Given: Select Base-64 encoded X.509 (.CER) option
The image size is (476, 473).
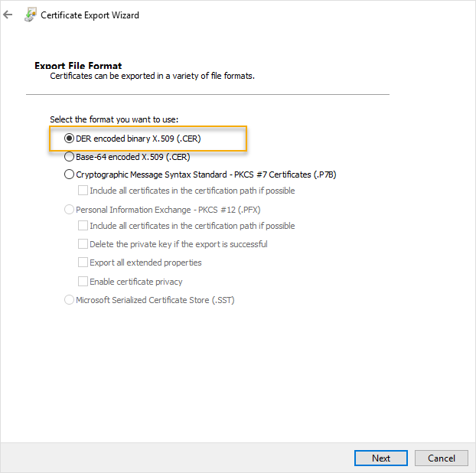Looking at the screenshot, I should click(x=70, y=156).
